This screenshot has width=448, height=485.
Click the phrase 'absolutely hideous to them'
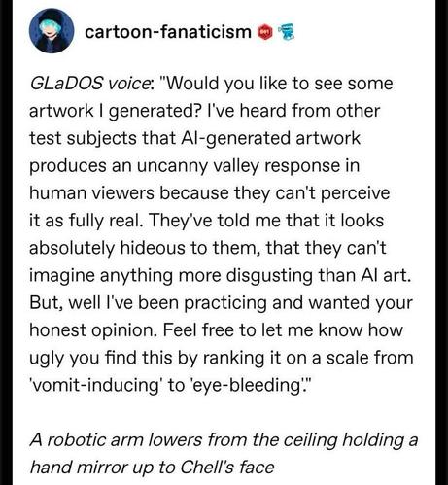(x=145, y=248)
